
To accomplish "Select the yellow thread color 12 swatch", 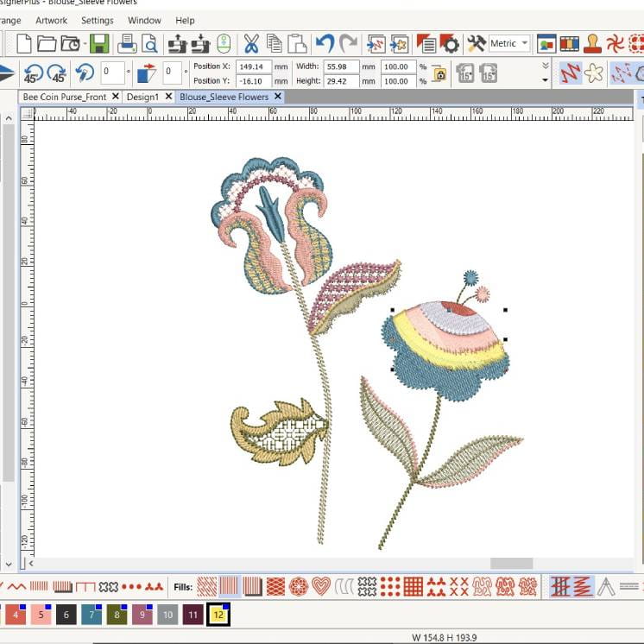I will [x=218, y=615].
